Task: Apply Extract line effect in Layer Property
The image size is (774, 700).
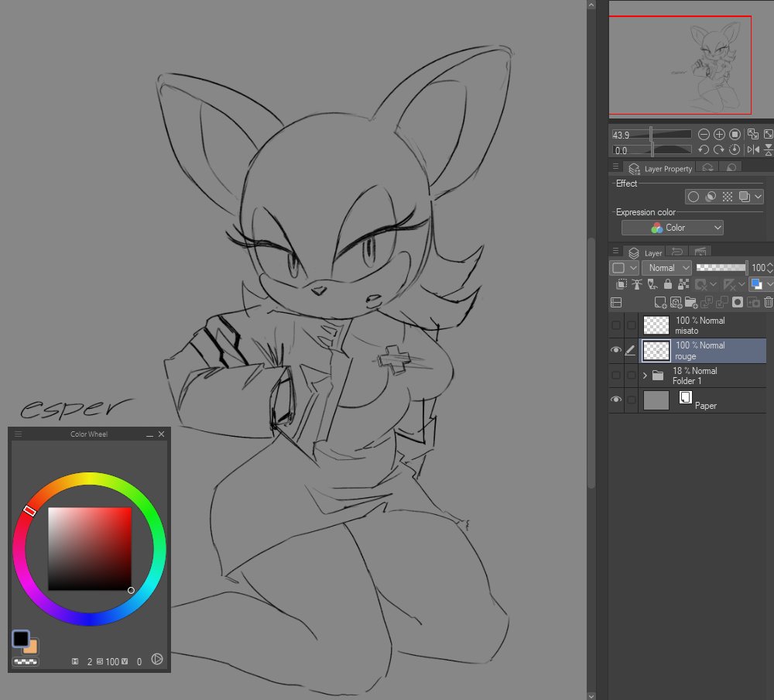Action: 711,197
